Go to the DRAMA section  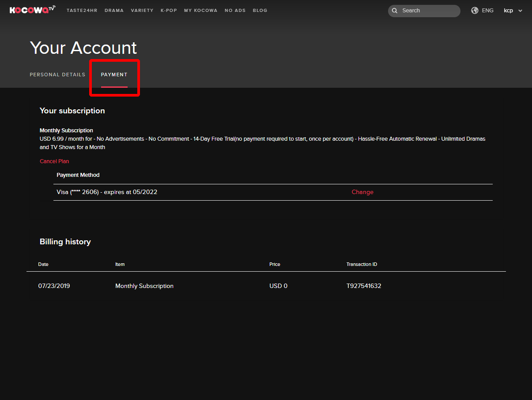114,11
